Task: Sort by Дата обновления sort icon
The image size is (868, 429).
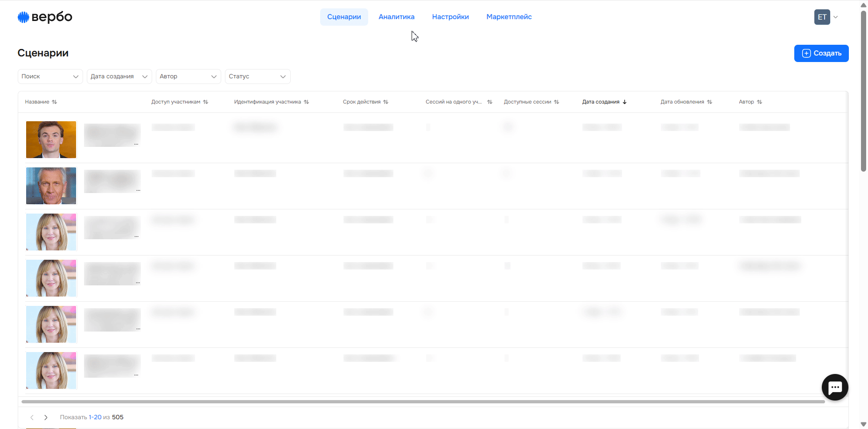Action: point(710,102)
